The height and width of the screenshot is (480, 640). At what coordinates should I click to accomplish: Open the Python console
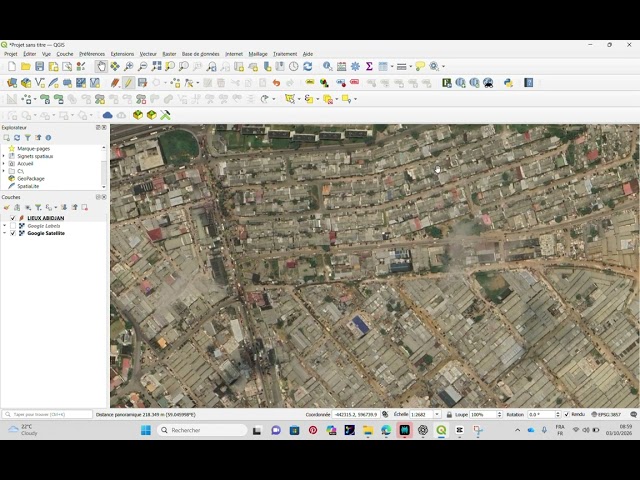point(508,83)
